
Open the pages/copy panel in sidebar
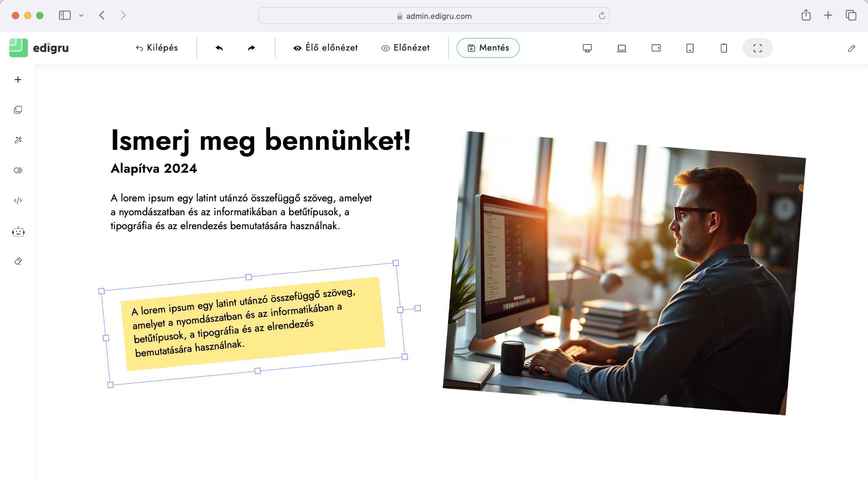[18, 110]
